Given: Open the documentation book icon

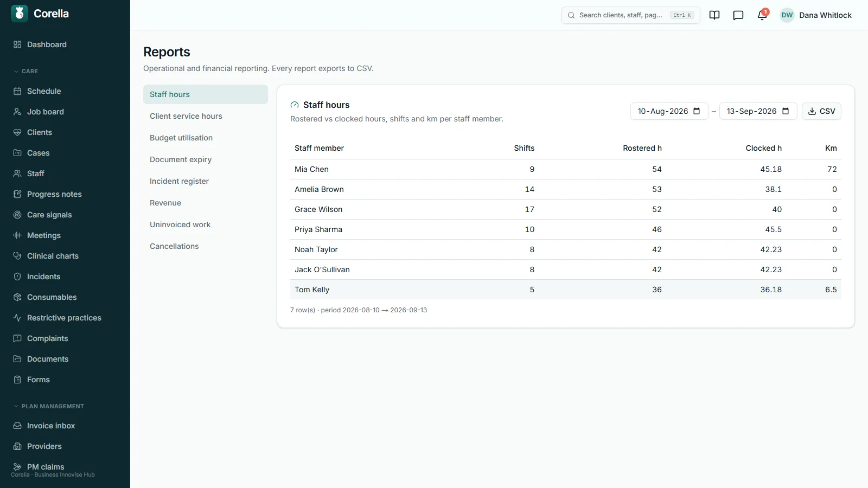Looking at the screenshot, I should 714,15.
